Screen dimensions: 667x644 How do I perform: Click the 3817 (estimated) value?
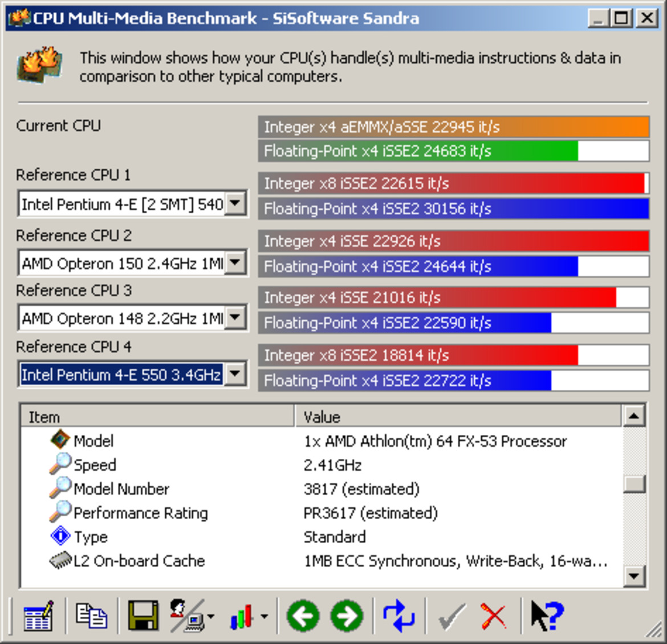click(x=361, y=489)
